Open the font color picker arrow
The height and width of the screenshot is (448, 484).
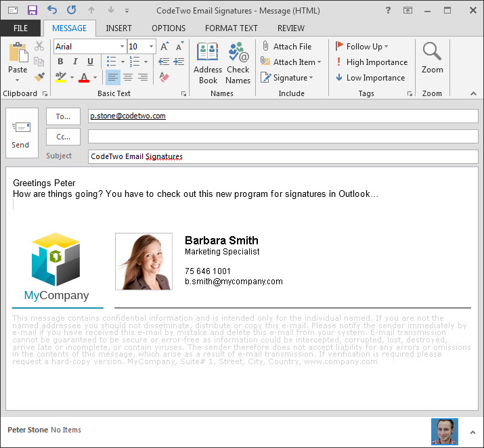(95, 78)
